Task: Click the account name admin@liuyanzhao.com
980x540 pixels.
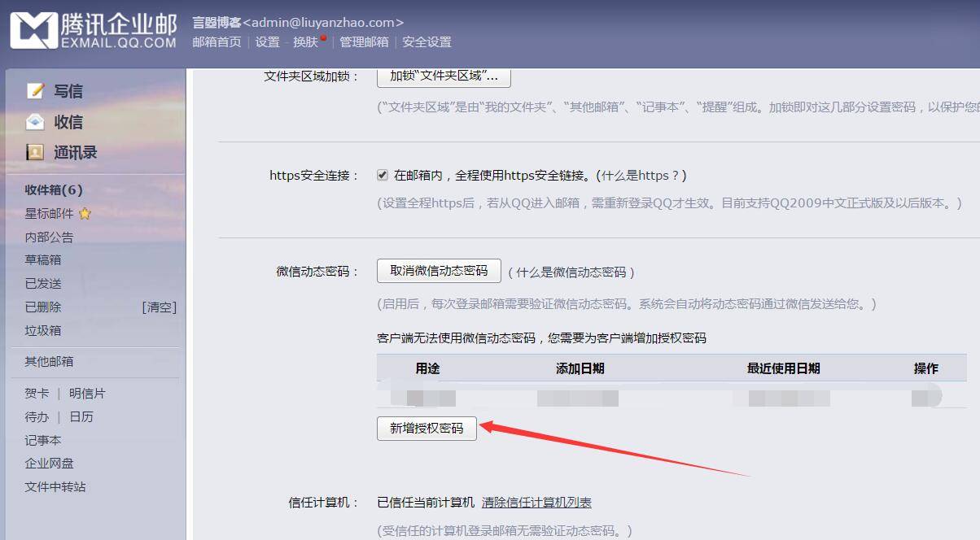Action: click(x=323, y=23)
